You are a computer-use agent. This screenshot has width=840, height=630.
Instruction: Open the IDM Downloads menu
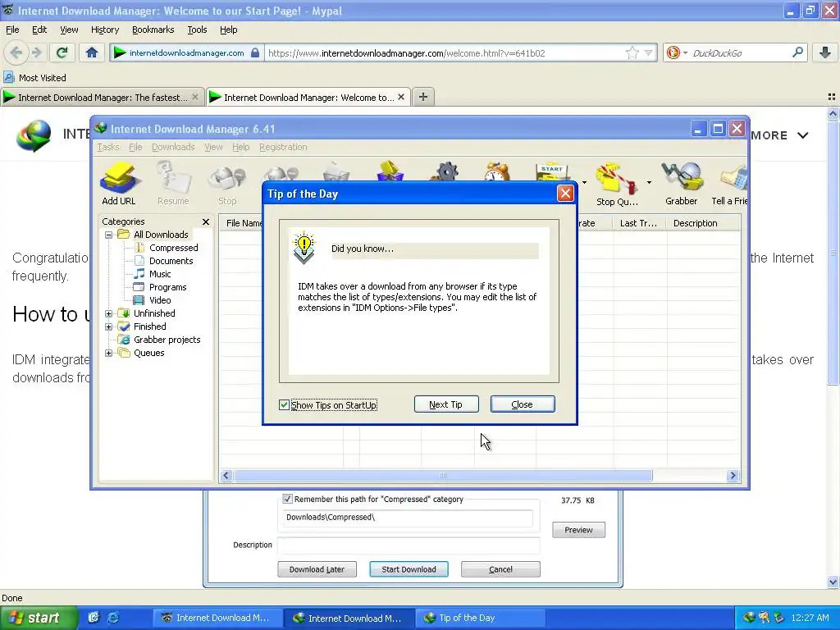[173, 147]
